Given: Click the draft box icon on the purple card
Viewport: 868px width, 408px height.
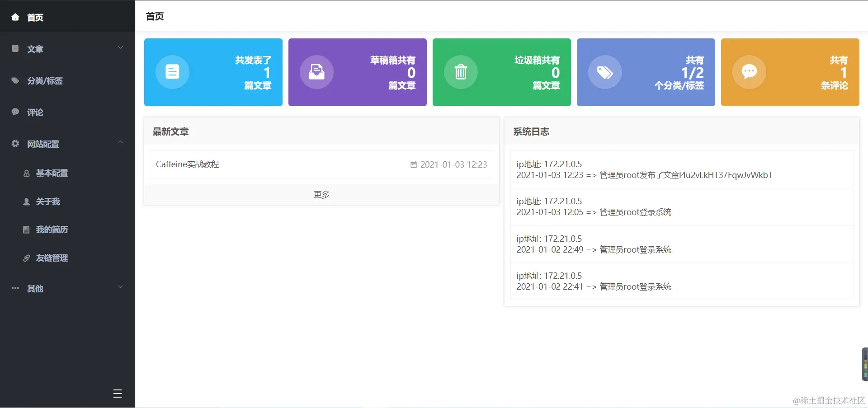Looking at the screenshot, I should (x=316, y=72).
